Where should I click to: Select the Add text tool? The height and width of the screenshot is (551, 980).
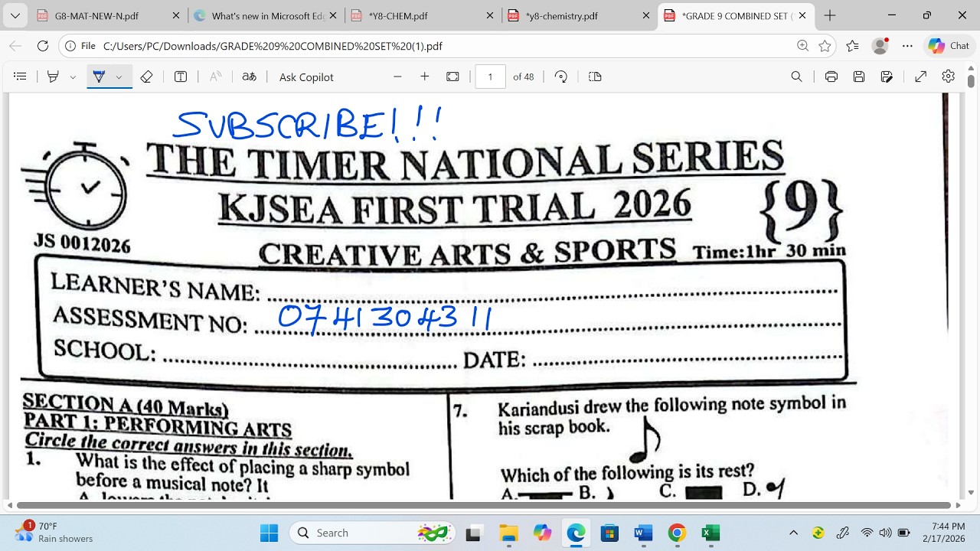tap(181, 77)
